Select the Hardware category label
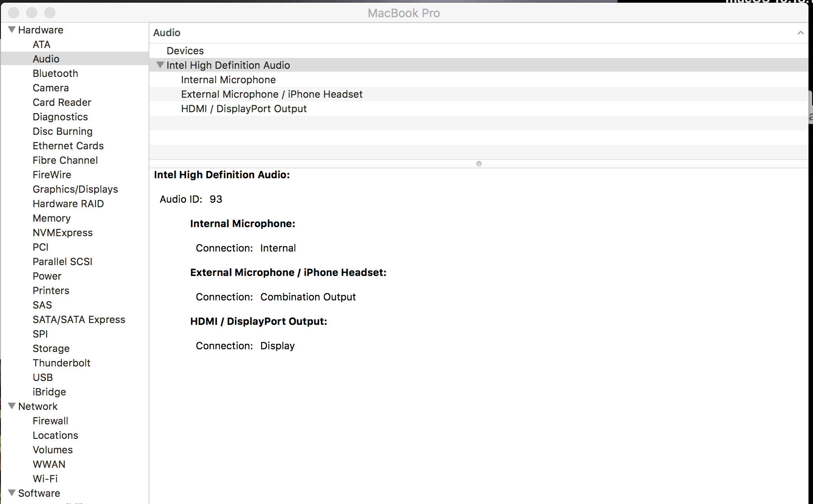The image size is (813, 504). (x=41, y=30)
